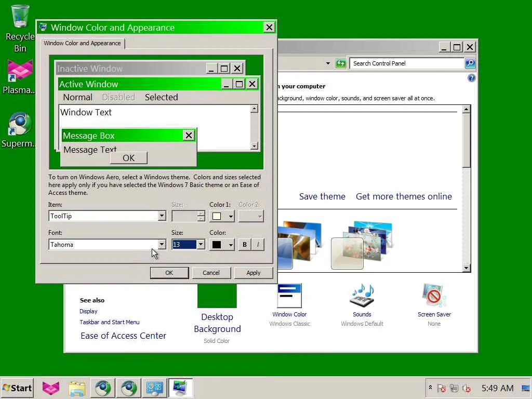Open the address bar dropdown arrow
The height and width of the screenshot is (399, 532).
pyautogui.click(x=328, y=63)
